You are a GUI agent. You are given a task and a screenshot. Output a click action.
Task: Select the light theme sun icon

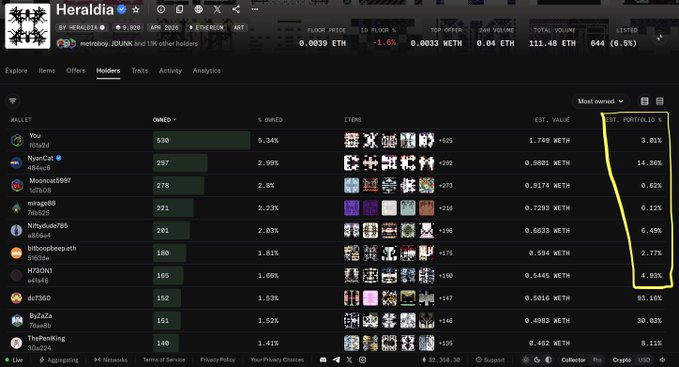coord(526,360)
